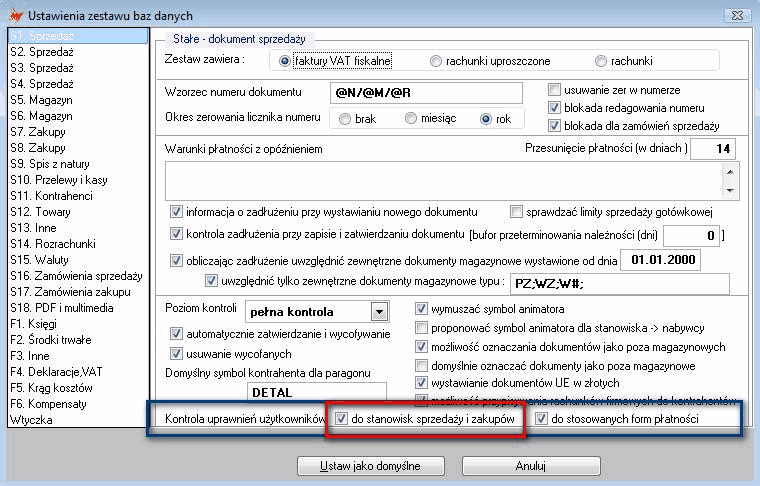Viewport: 760px width, 486px height.
Task: Select S5. Magazyn settings
Action: tap(79, 100)
